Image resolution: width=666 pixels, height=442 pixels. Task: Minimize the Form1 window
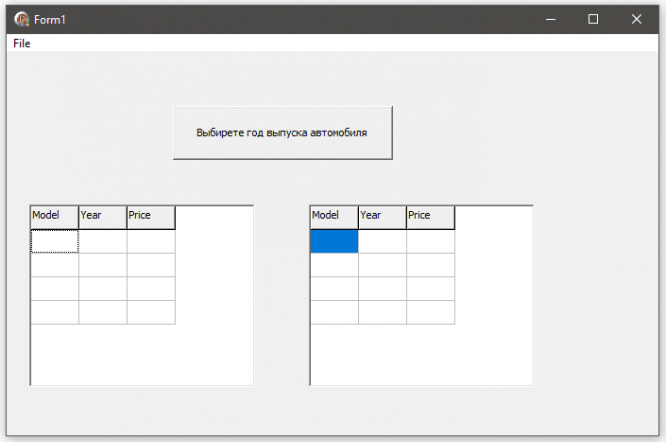coord(550,20)
